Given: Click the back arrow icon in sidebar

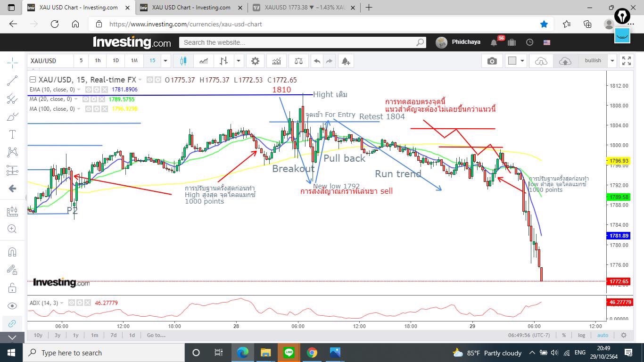Looking at the screenshot, I should click(12, 189).
